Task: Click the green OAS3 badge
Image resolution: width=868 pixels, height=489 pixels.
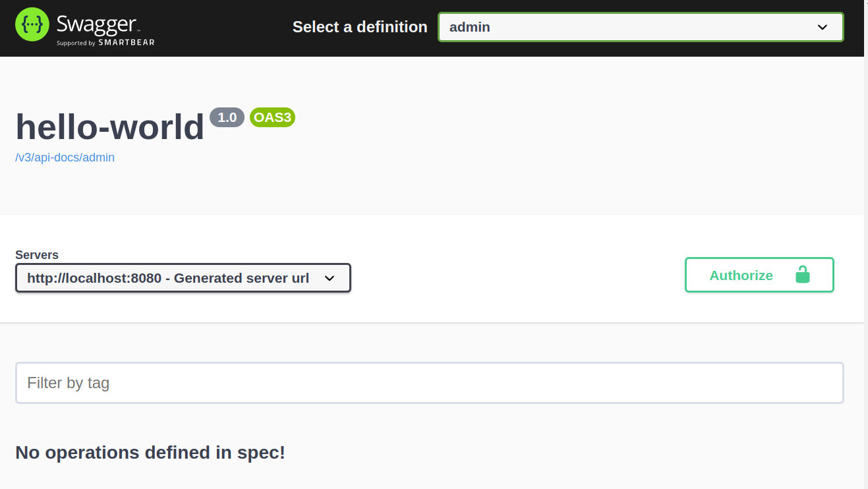Action: [x=272, y=117]
